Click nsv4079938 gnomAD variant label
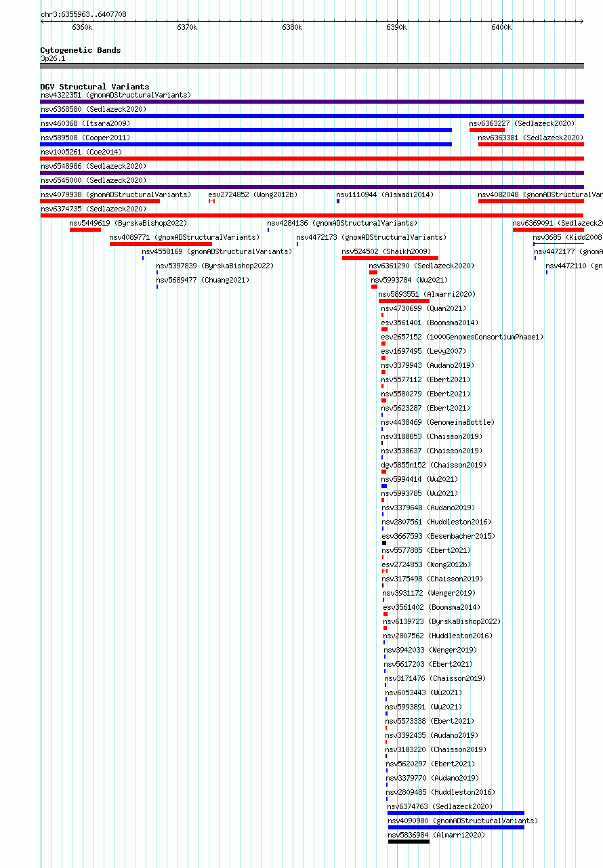The height and width of the screenshot is (868, 603). point(116,194)
